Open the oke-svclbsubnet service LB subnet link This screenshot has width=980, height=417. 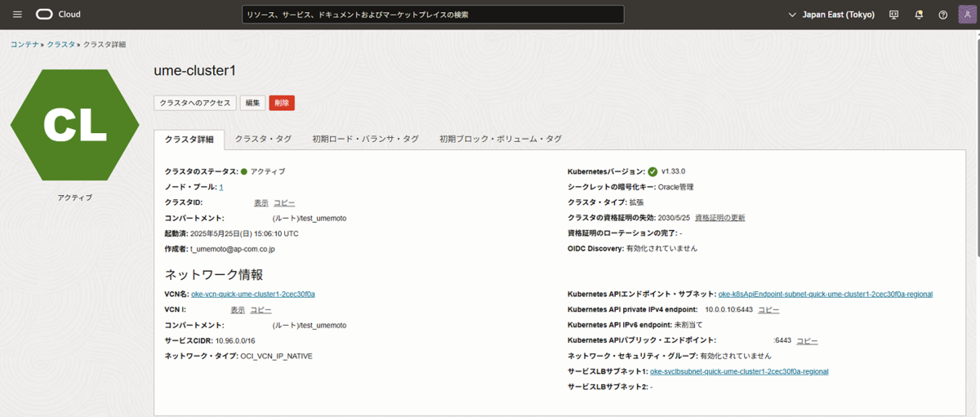[739, 371]
